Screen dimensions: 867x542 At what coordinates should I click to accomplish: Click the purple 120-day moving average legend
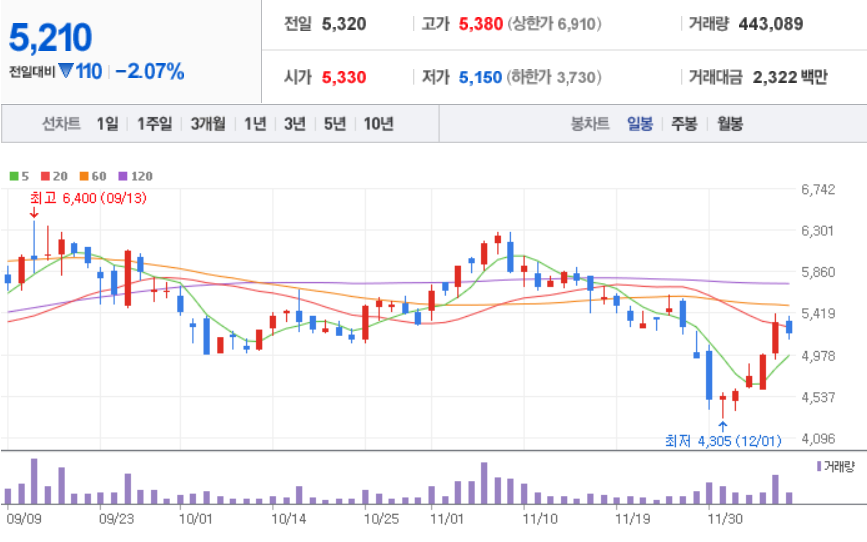coord(135,176)
